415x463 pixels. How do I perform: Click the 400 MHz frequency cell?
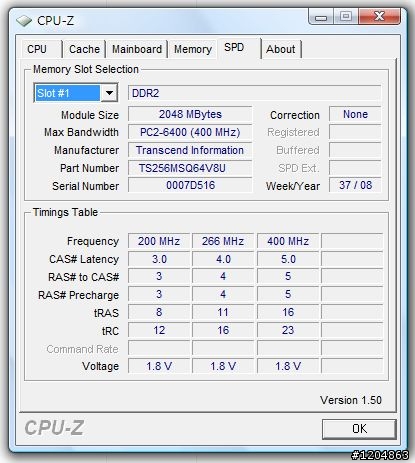tap(288, 241)
